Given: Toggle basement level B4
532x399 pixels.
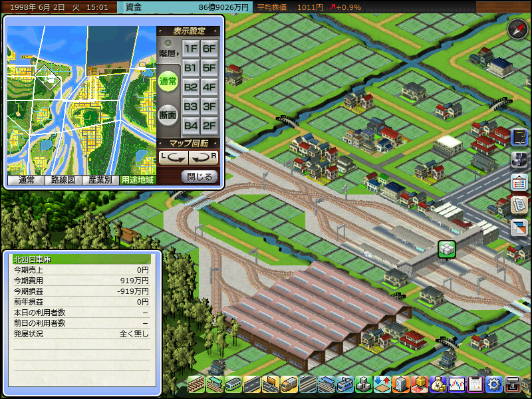Looking at the screenshot, I should coord(191,126).
